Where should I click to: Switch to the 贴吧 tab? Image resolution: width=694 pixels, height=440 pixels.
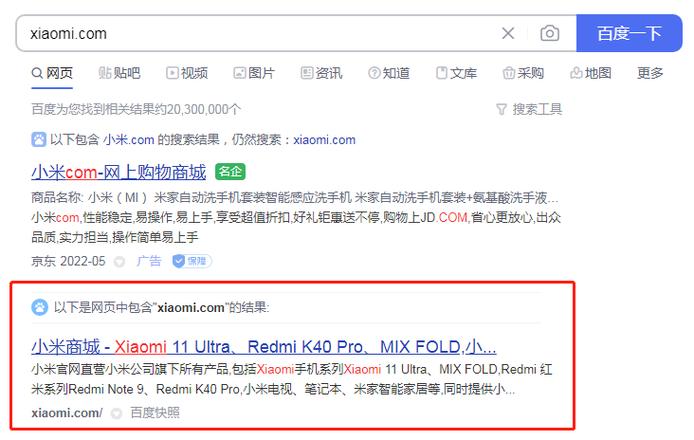pos(119,73)
